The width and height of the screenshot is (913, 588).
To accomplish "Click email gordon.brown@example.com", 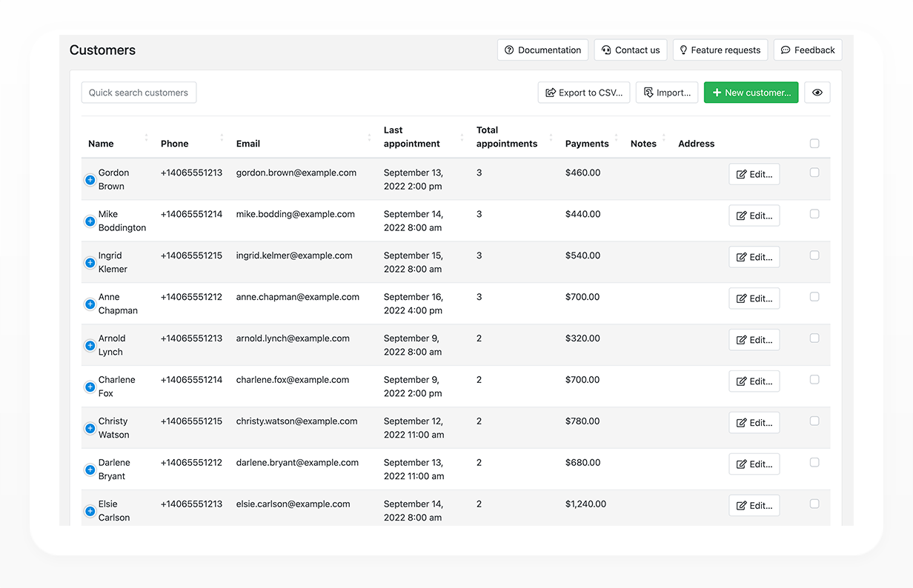I will click(296, 173).
